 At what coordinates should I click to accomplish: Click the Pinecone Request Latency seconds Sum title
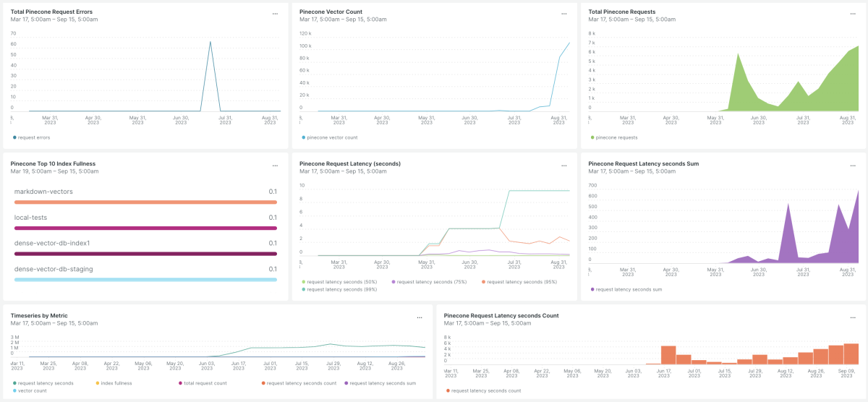point(644,164)
